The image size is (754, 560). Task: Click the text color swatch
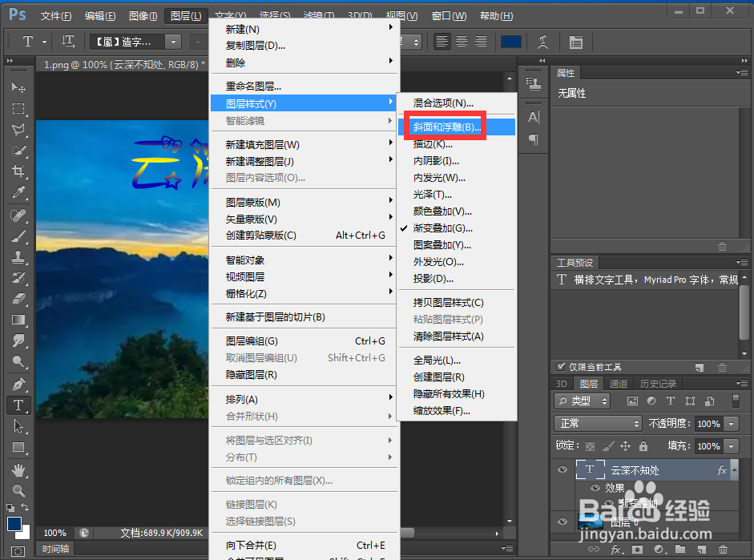[x=511, y=42]
